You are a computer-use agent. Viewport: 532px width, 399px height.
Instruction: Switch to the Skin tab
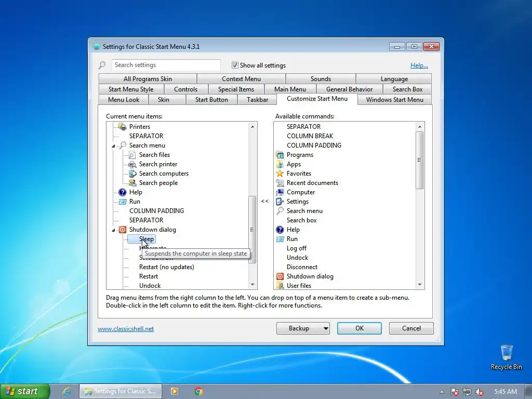164,100
